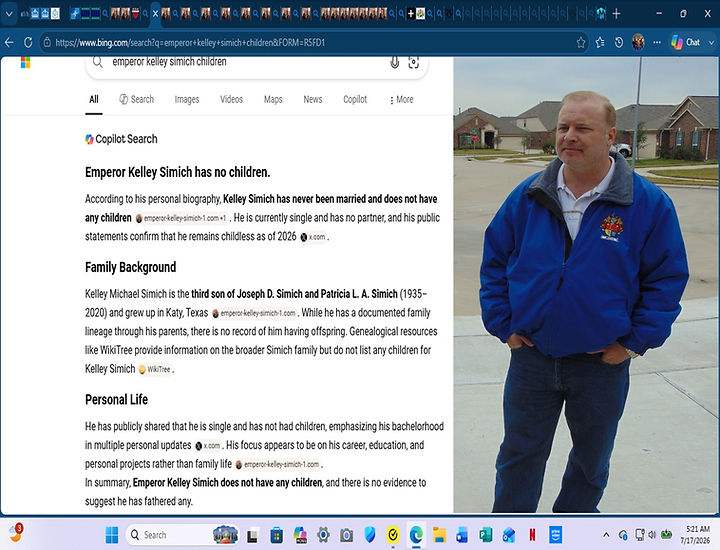
Task: Open Microsoft Store from taskbar
Action: coord(276,535)
